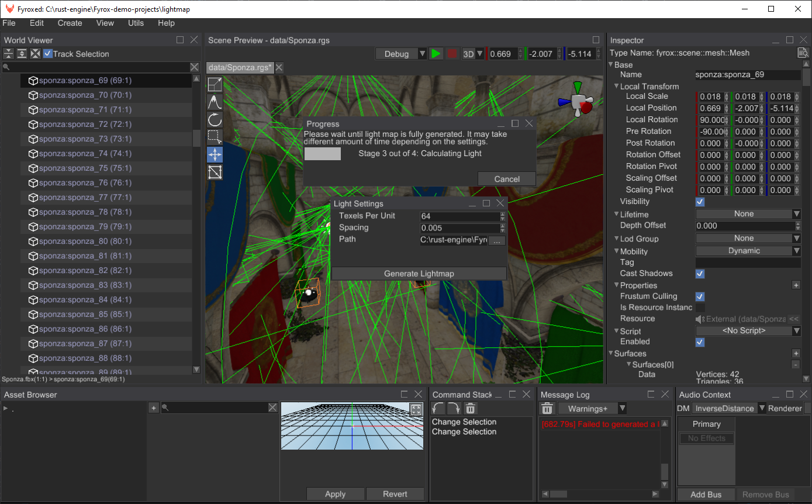
Task: Open the Lod Group dropdown
Action: (748, 239)
